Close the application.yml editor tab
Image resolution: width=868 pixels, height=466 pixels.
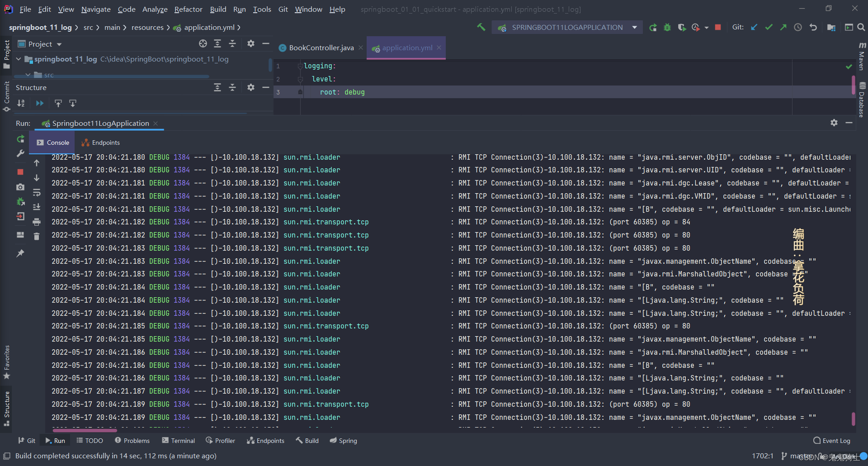(x=439, y=48)
